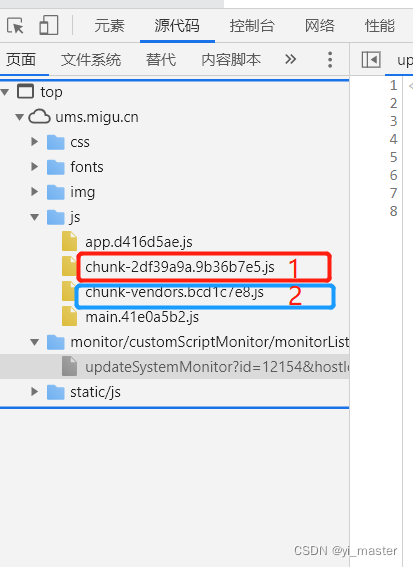Image resolution: width=413 pixels, height=567 pixels.
Task: Click the file icon of app.d416d5ae.js
Action: click(69, 241)
